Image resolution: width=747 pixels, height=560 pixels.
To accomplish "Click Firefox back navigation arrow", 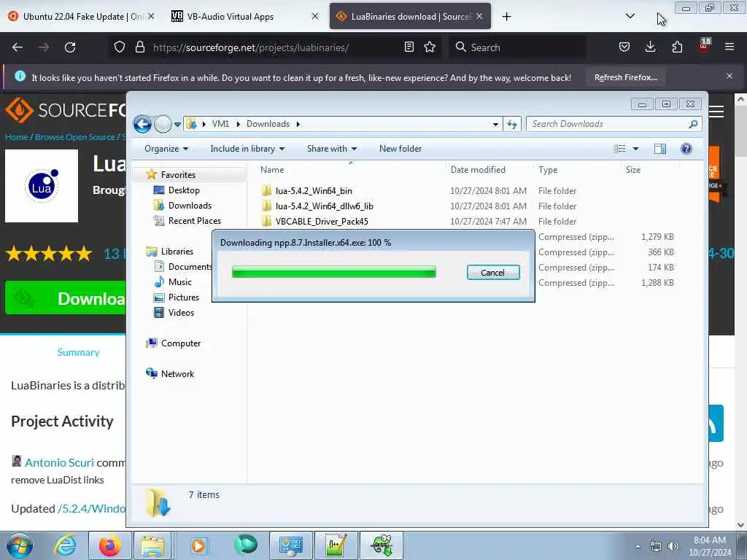I will tap(18, 47).
